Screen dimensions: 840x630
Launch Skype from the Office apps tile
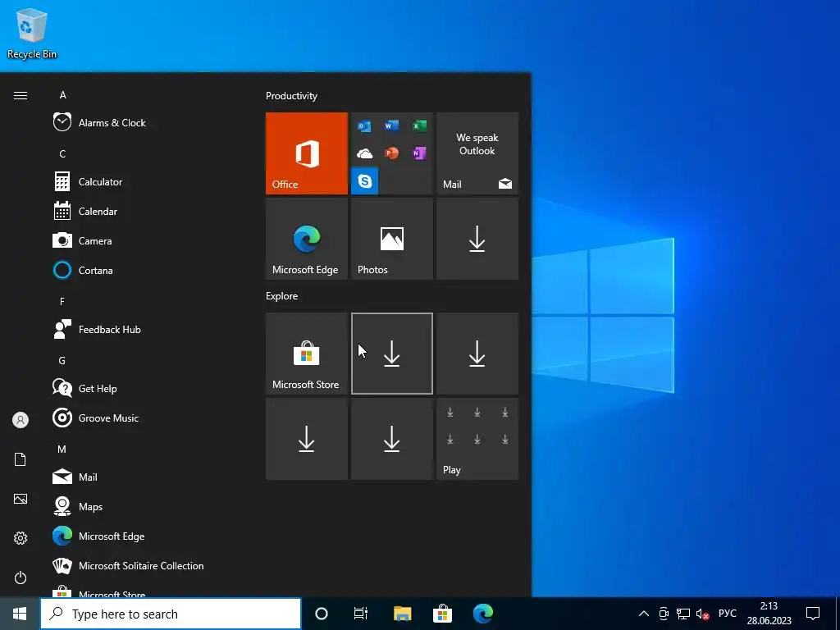[x=365, y=181]
